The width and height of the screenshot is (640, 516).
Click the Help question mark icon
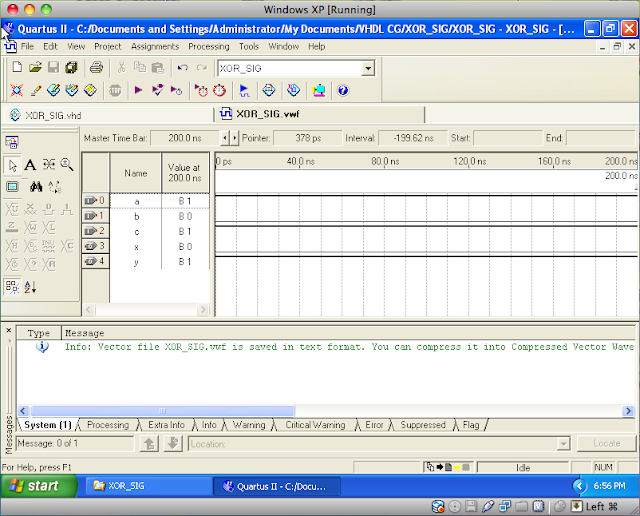(x=343, y=90)
